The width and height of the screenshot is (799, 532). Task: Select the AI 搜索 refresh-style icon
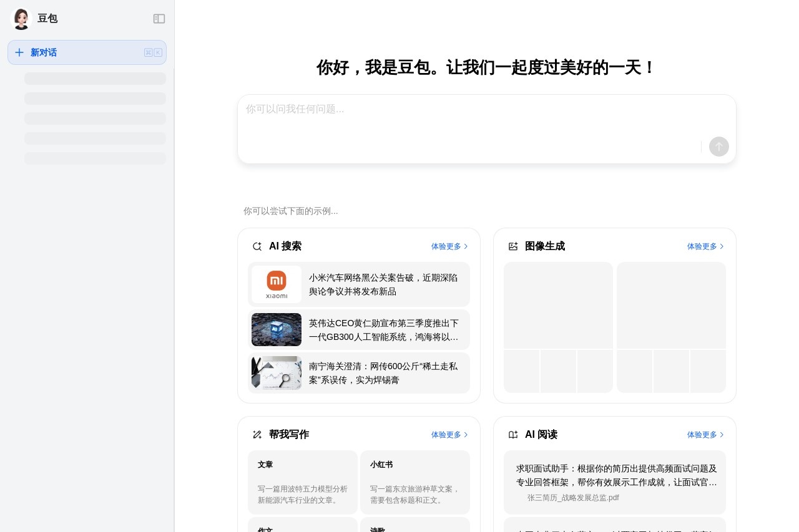coord(257,246)
